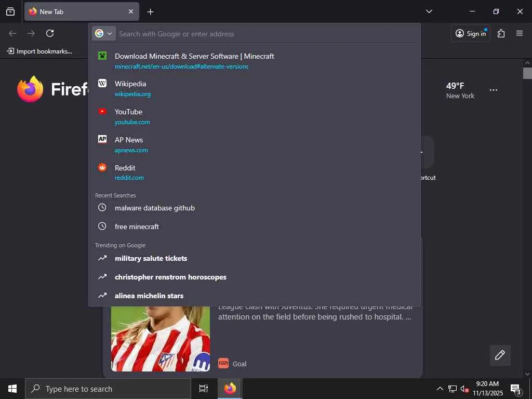Click the Wikipedia W favicon
532x399 pixels.
pos(102,84)
